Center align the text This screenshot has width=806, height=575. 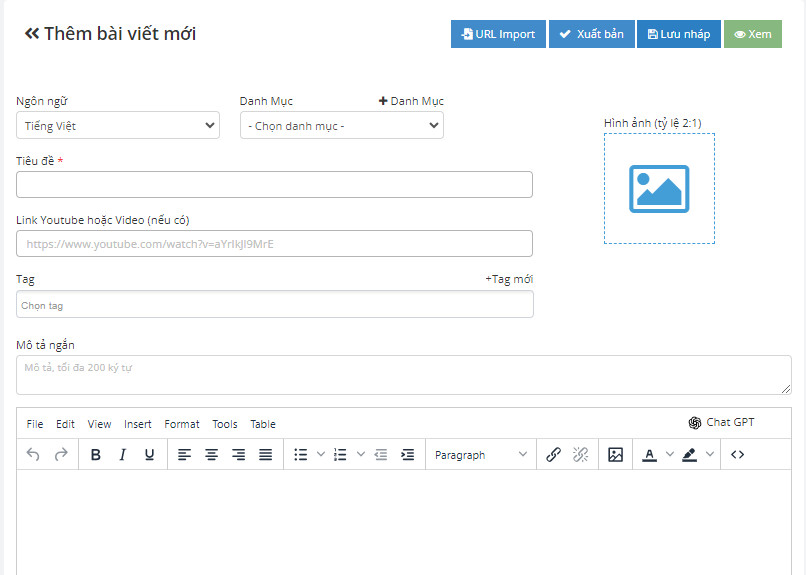point(212,455)
